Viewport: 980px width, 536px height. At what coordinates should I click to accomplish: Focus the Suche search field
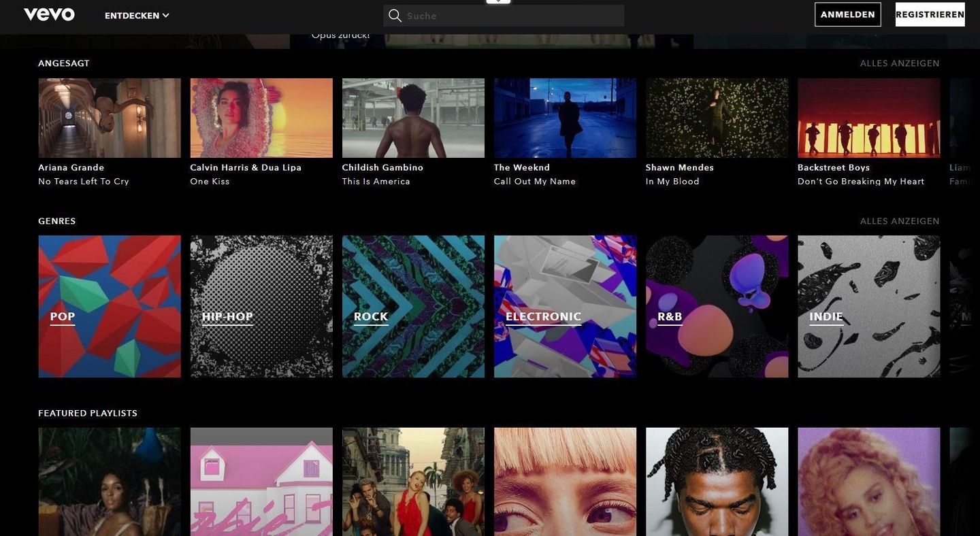(x=504, y=16)
